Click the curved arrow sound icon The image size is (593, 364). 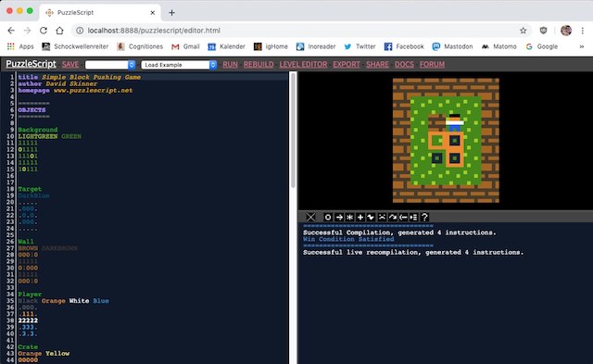point(393,217)
